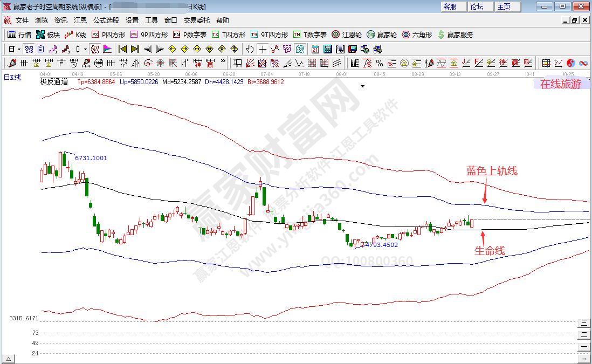This screenshot has width=592, height=364.
Task: Toggle the three-line sub-panel layout button
Action: 583,323
